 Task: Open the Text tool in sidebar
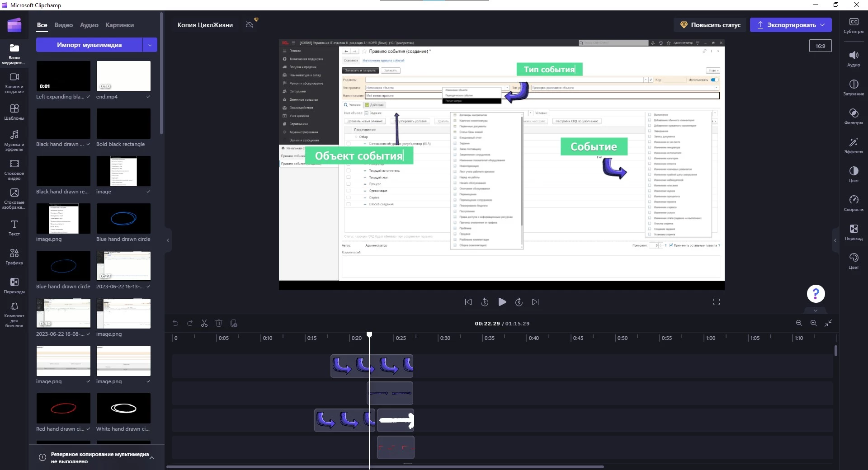pyautogui.click(x=14, y=227)
